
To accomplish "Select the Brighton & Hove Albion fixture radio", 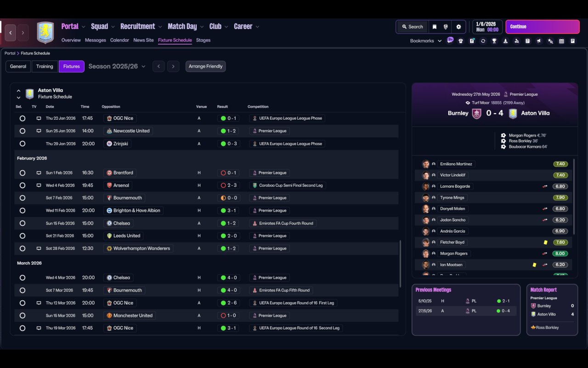I will 23,211.
